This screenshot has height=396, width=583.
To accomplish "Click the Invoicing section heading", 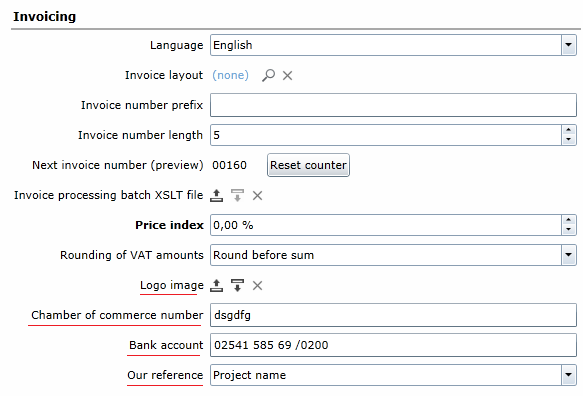I will [x=45, y=17].
